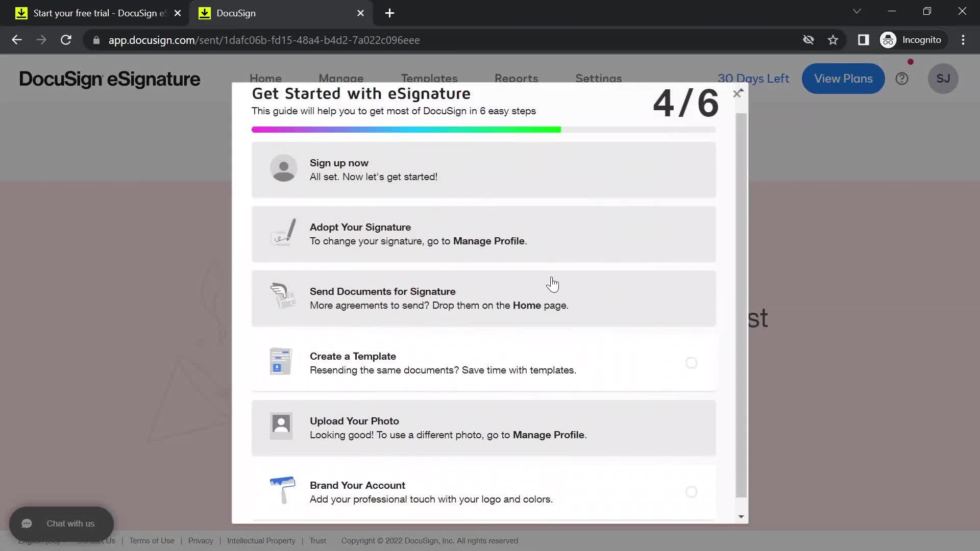Click the View Plans button
980x551 pixels.
coord(843,79)
